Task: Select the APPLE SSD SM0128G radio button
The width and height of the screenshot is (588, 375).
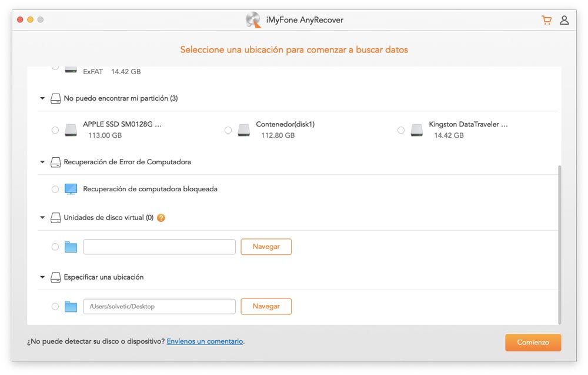Action: [x=55, y=130]
